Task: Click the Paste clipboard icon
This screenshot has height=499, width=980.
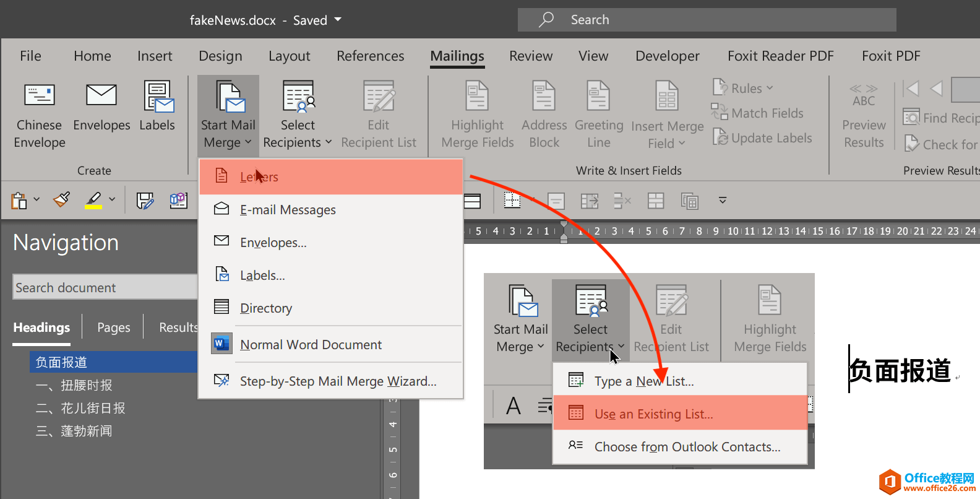Action: (x=19, y=200)
